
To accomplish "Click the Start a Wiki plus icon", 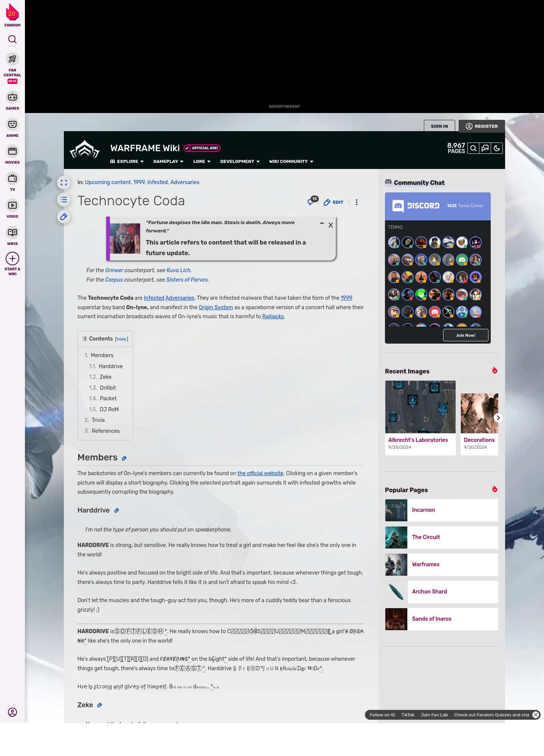I will pyautogui.click(x=12, y=259).
